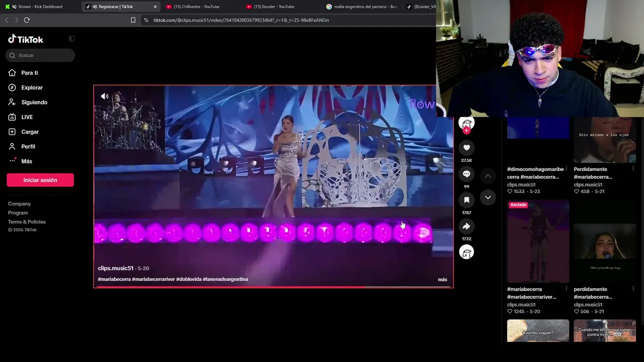Click the heart icon showing 1533 likes
Viewport: 644px width, 362px height.
(x=510, y=192)
